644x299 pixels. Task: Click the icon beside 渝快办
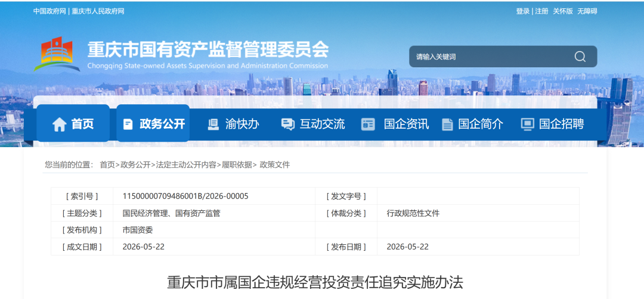pyautogui.click(x=213, y=124)
